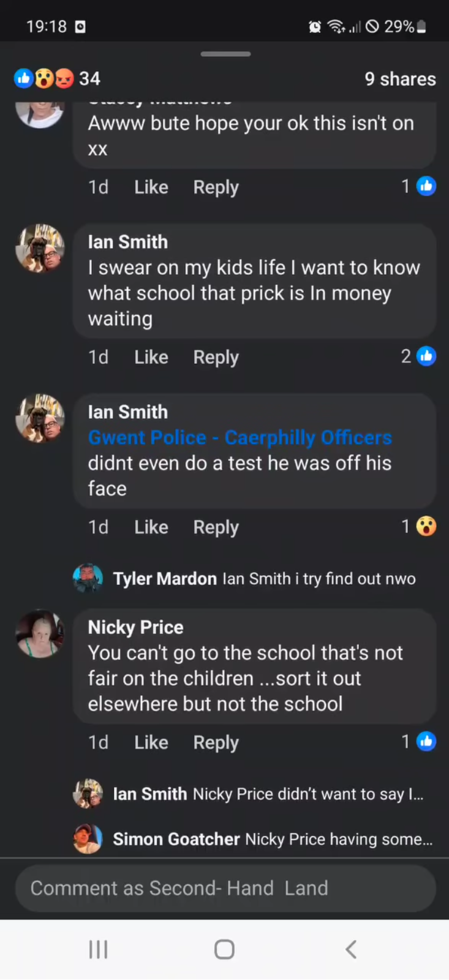This screenshot has height=980, width=449.
Task: Open Tyler Mardon's reply to Ian Smith
Action: point(263,579)
